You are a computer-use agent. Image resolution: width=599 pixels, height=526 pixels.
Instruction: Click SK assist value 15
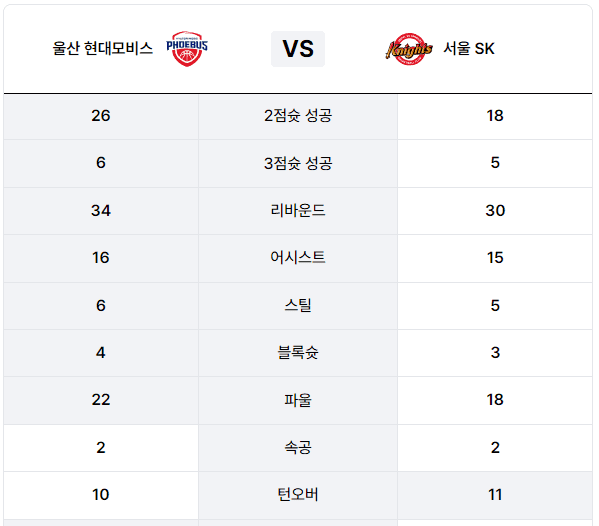(x=495, y=258)
